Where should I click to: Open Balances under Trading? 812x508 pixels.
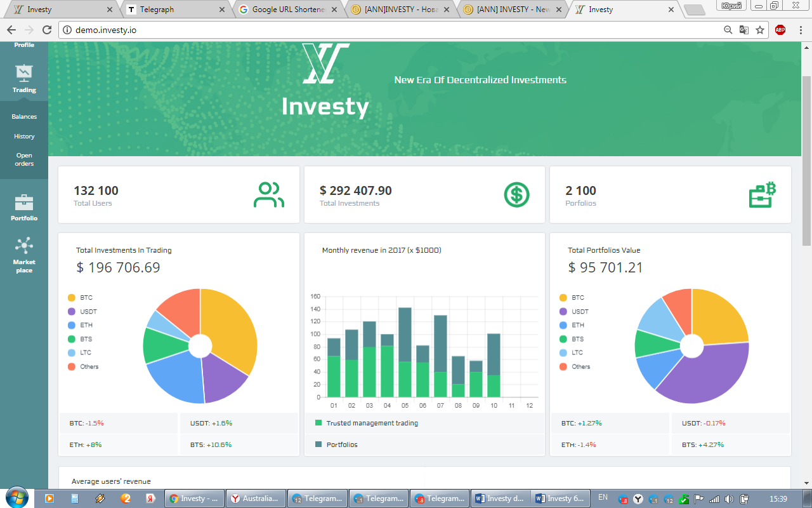pyautogui.click(x=24, y=117)
